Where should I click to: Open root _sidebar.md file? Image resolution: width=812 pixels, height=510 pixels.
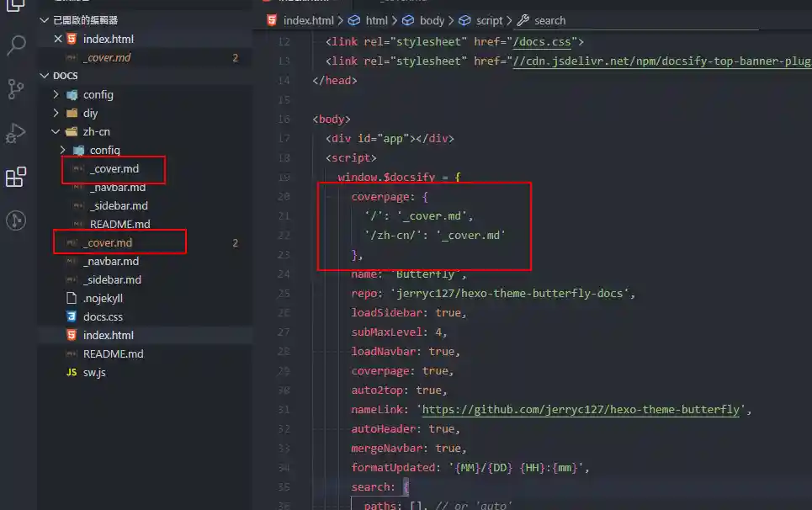[x=113, y=280]
